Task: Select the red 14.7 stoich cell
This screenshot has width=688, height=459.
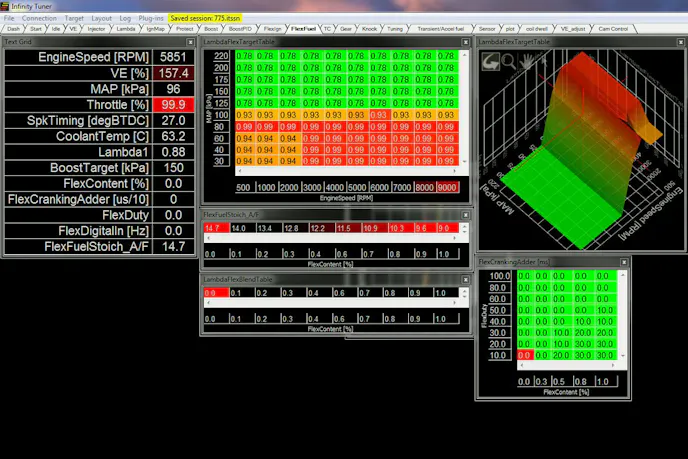Action: [x=214, y=228]
